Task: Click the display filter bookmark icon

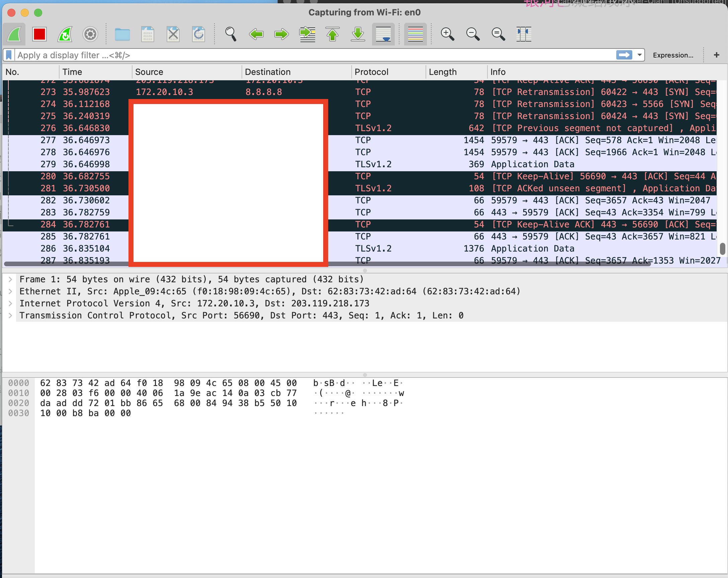Action: 9,55
